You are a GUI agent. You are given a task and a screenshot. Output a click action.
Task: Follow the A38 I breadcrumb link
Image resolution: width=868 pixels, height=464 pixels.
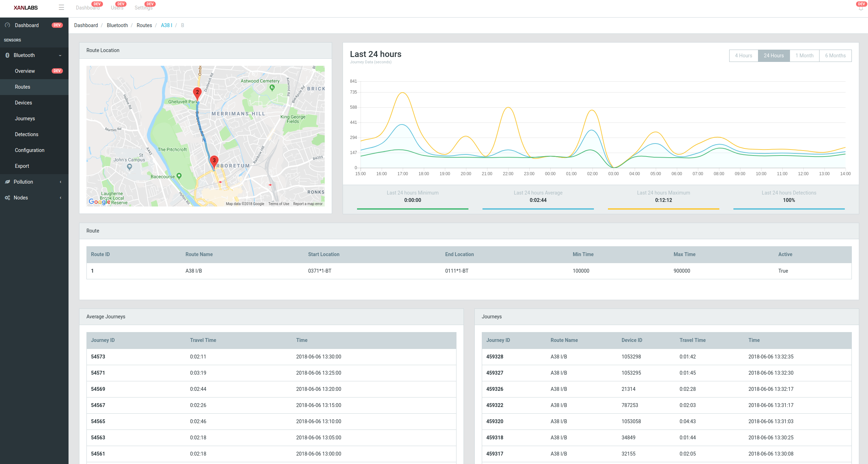(x=167, y=25)
